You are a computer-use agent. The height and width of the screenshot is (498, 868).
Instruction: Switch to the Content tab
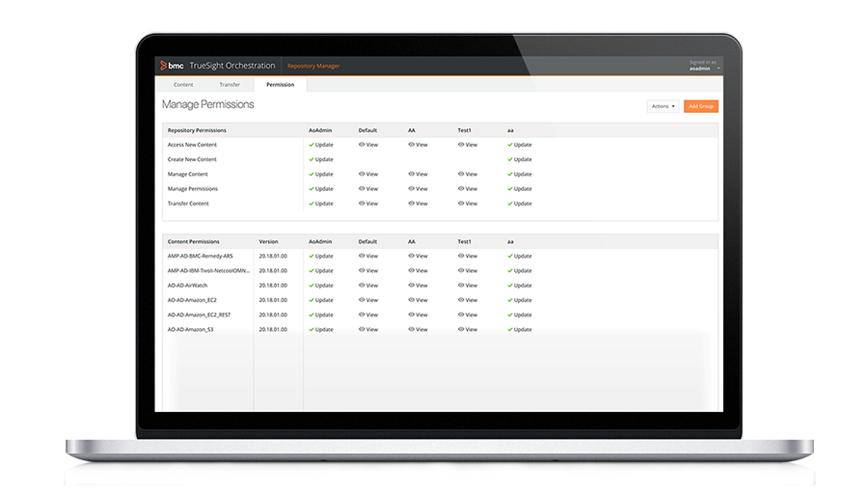coord(183,85)
